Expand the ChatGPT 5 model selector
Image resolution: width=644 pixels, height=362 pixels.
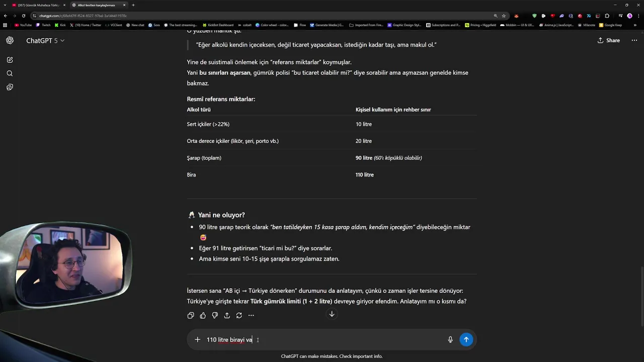tap(45, 40)
